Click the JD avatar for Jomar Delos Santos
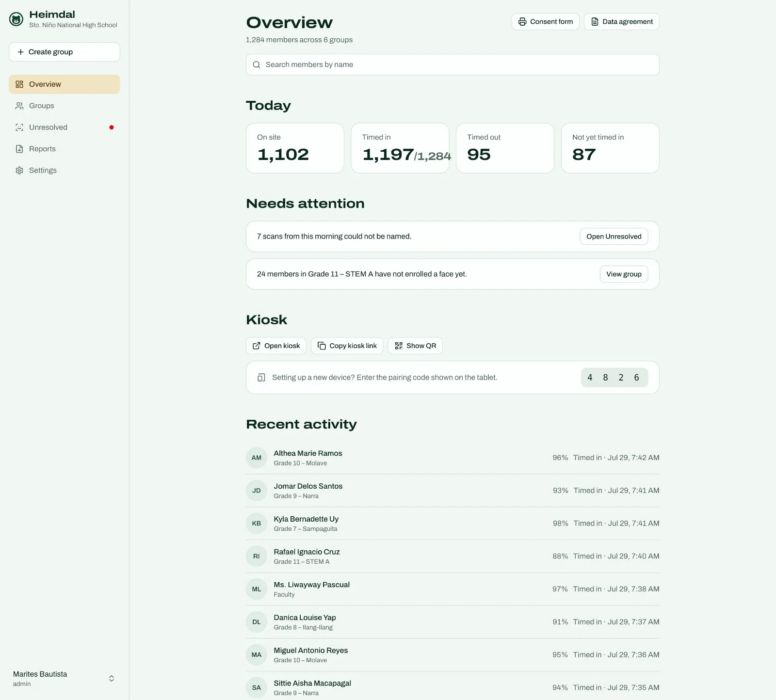 (x=257, y=491)
